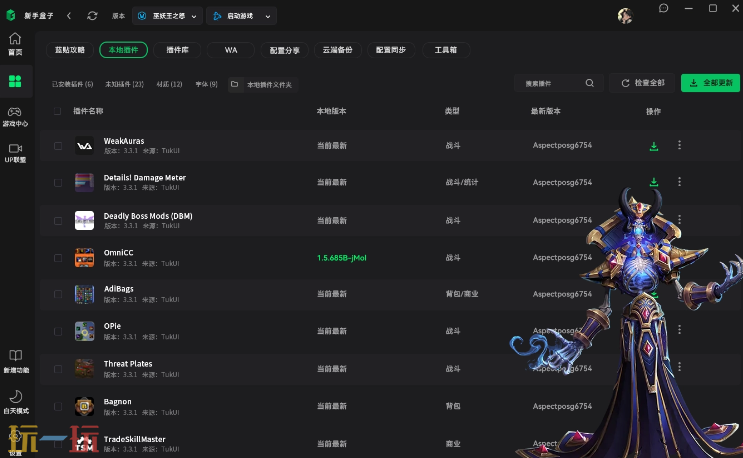The width and height of the screenshot is (743, 458).
Task: Open the user avatar profile
Action: pos(625,16)
